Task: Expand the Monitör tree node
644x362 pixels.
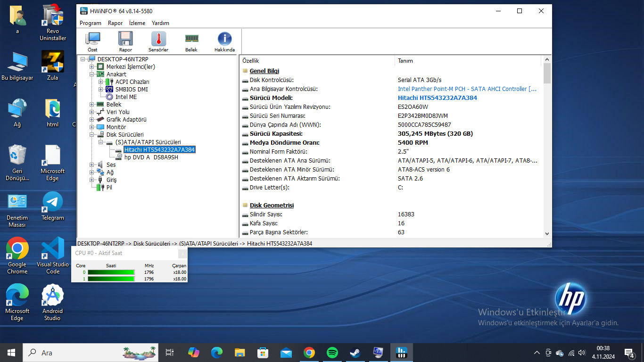Action: [92, 127]
